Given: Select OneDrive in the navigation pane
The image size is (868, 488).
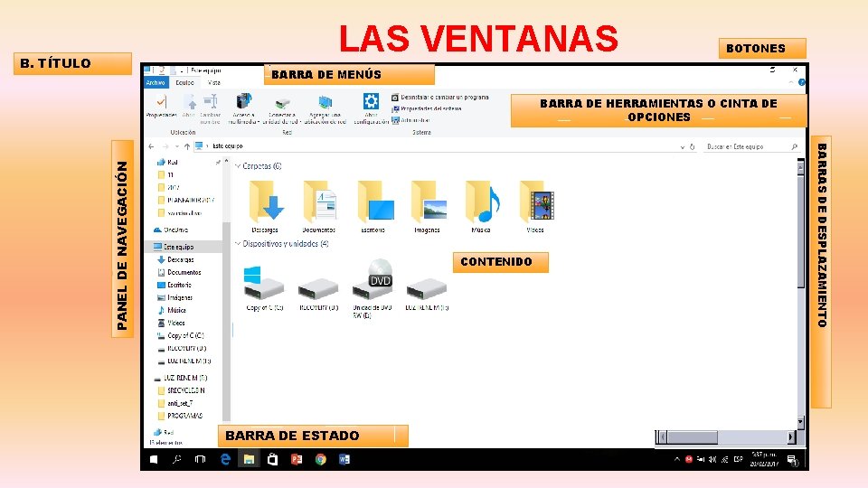Looking at the screenshot, I should pyautogui.click(x=171, y=230).
